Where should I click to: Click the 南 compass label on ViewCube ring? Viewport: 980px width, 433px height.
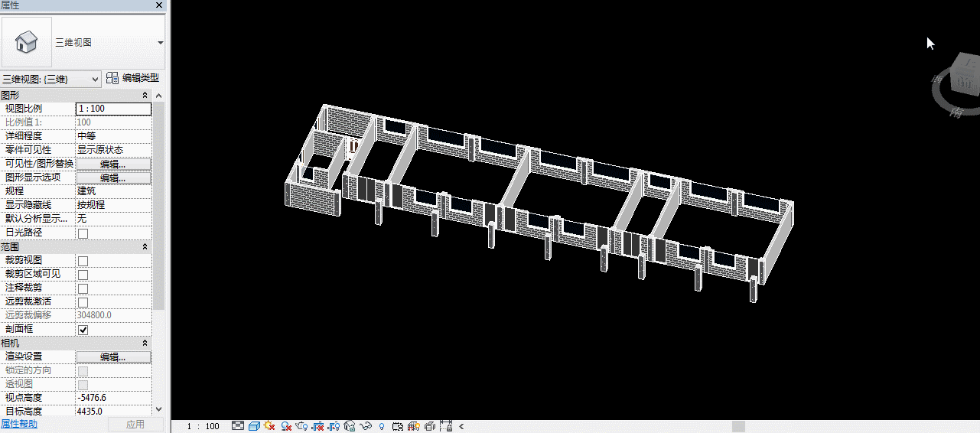click(956, 112)
